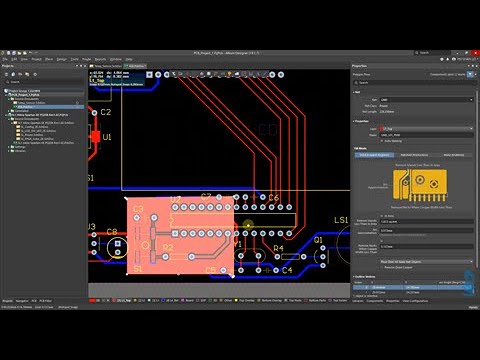
Task: Click the user account icon at top right
Action: click(x=454, y=59)
